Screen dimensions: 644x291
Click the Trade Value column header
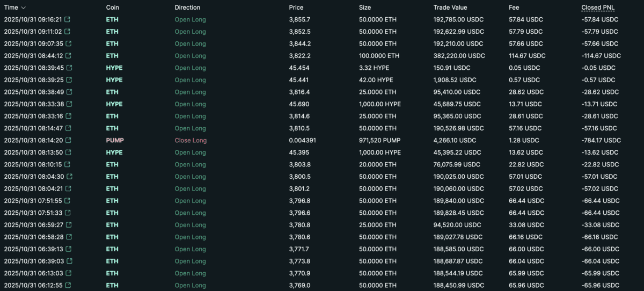pos(450,8)
